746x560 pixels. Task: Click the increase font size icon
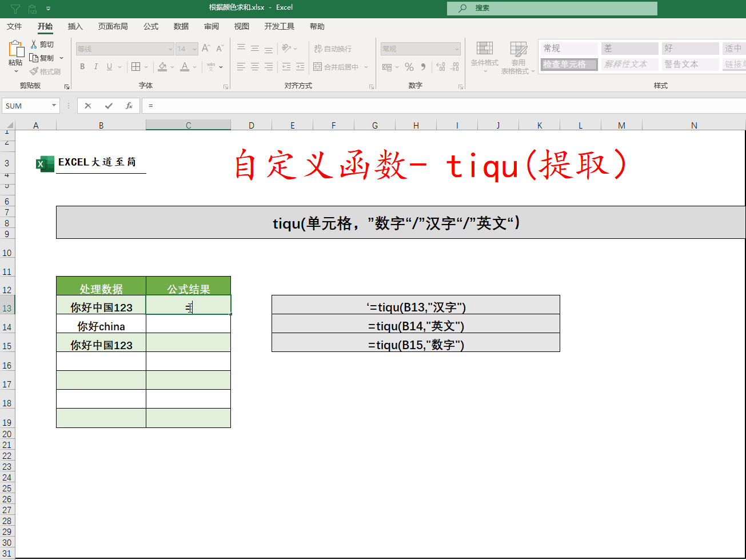(206, 49)
